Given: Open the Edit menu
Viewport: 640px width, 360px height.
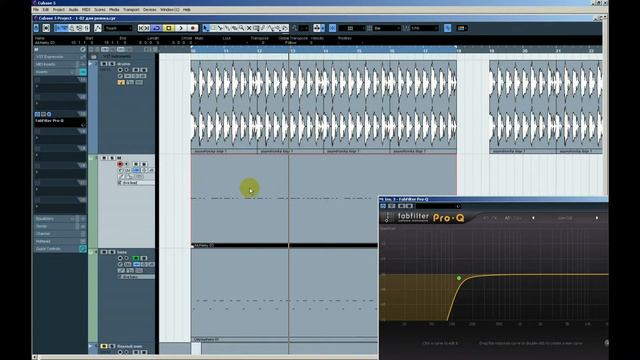Looking at the screenshot, I should click(46, 9).
